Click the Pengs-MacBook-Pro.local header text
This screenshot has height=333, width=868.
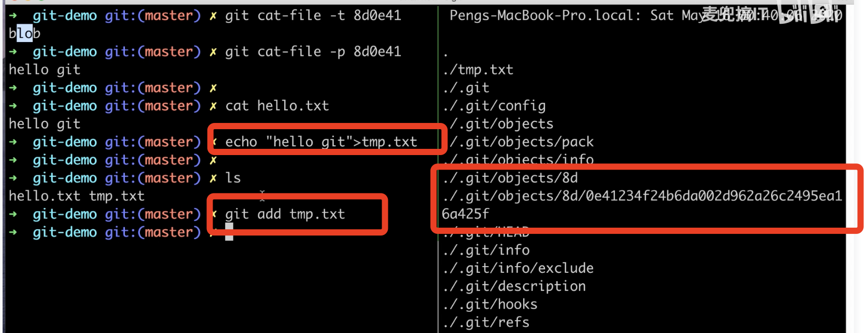(541, 16)
